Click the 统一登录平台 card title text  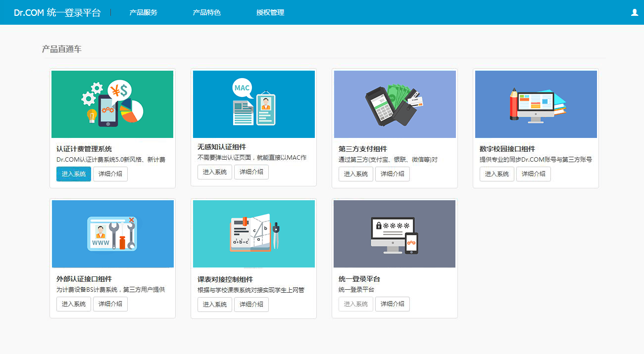click(359, 279)
